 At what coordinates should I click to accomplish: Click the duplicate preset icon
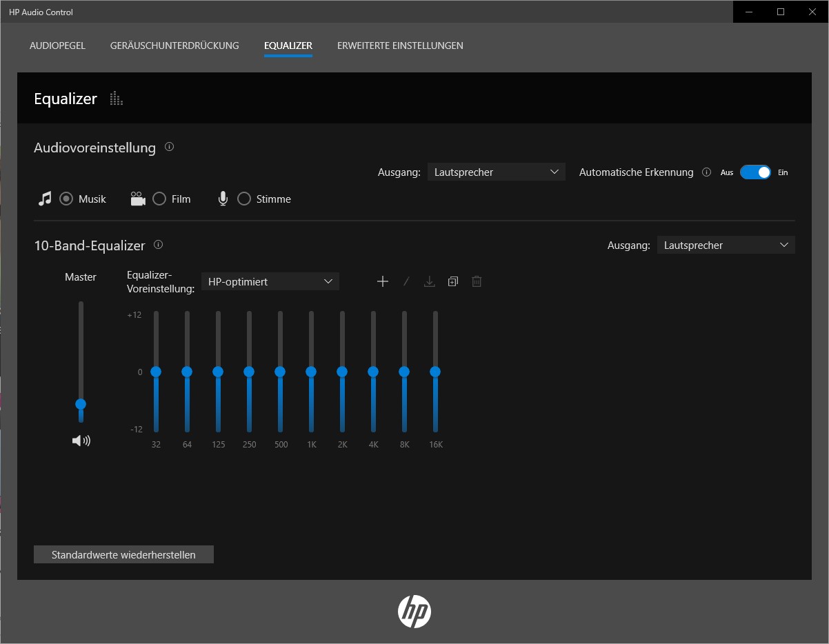tap(453, 281)
